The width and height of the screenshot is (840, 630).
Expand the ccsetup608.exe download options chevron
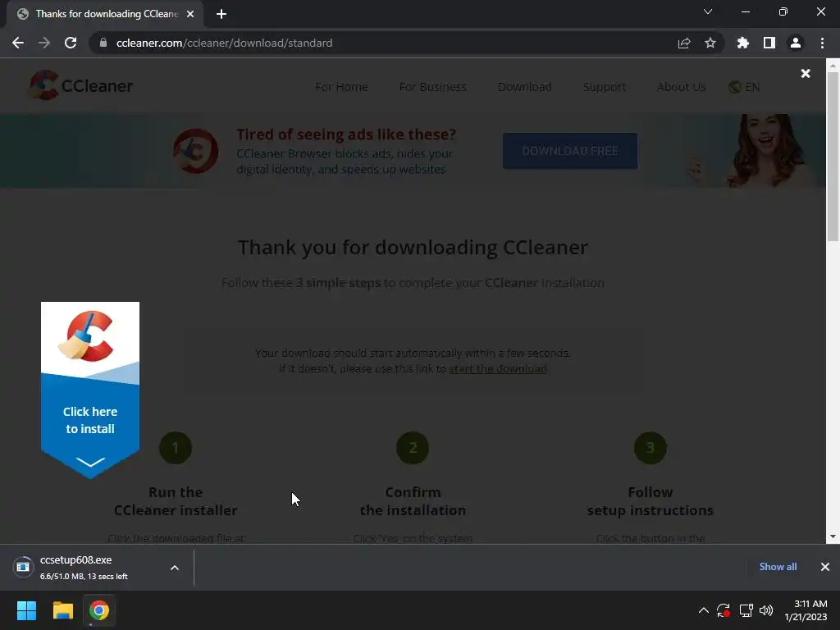coord(175,568)
